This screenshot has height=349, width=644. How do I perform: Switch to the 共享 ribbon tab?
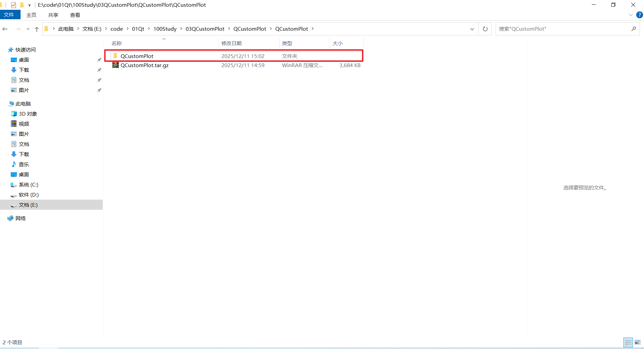click(x=53, y=15)
